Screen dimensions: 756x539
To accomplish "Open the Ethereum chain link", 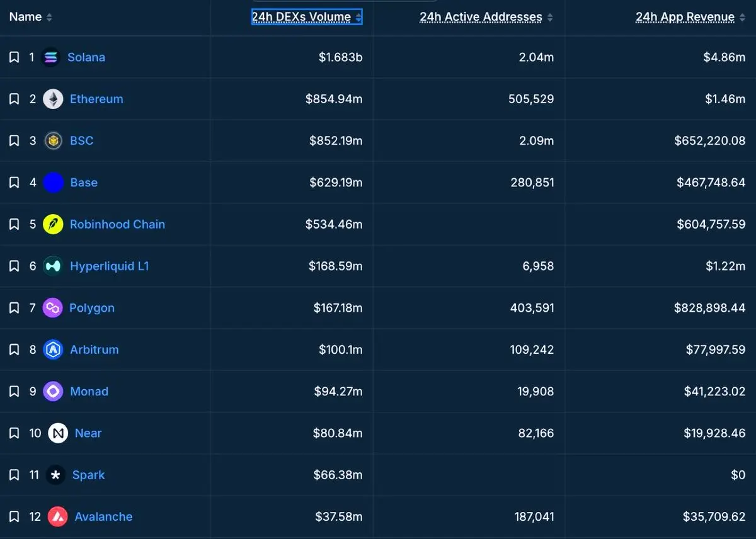I will click(x=96, y=99).
